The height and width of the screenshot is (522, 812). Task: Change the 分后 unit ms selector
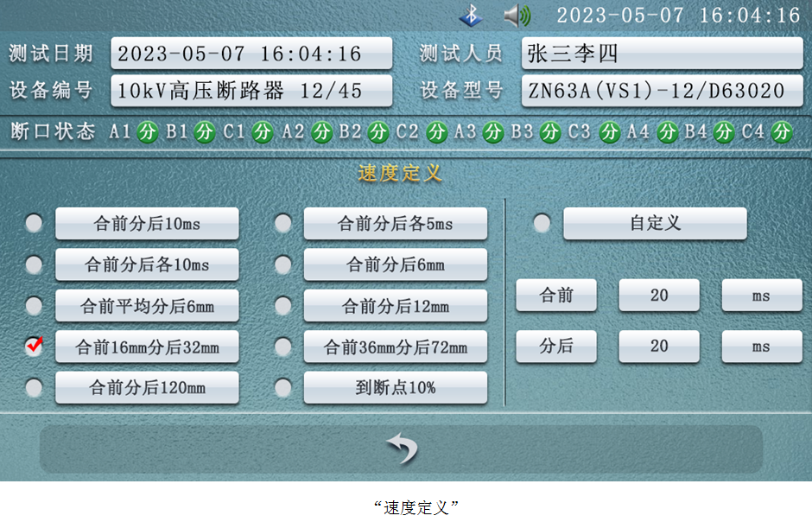[761, 347]
